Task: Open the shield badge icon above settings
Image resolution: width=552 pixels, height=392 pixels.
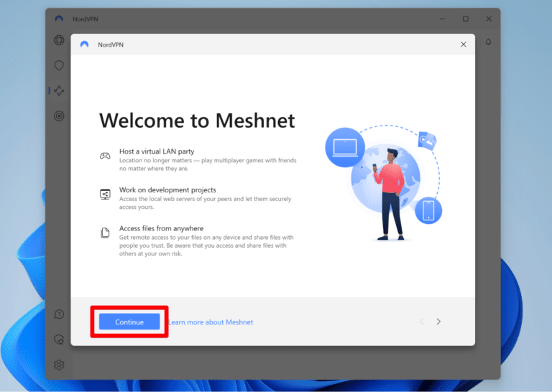Action: point(59,340)
